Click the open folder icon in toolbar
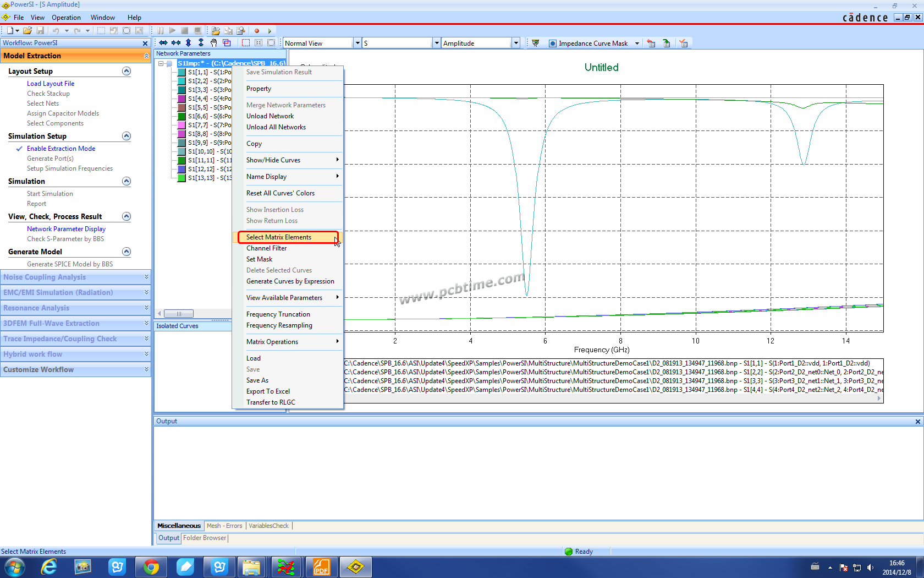The height and width of the screenshot is (578, 924). tap(27, 31)
